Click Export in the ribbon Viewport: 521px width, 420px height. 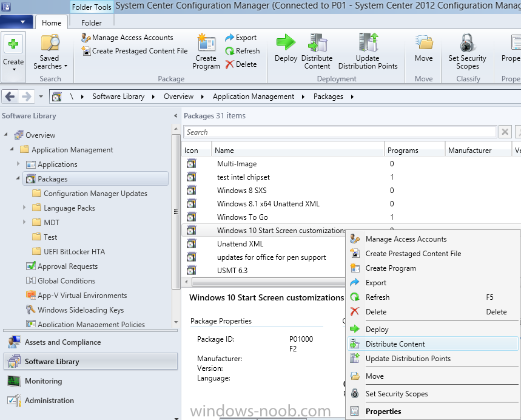pyautogui.click(x=241, y=38)
